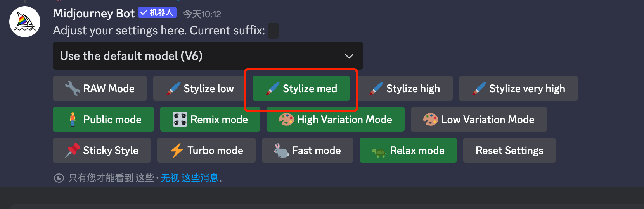Click the eye icon beside the visibility notice

pos(59,178)
